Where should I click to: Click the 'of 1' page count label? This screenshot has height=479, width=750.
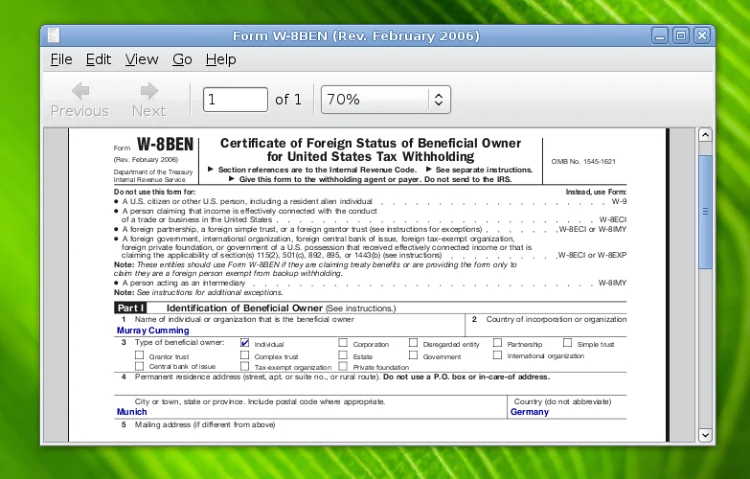(288, 100)
